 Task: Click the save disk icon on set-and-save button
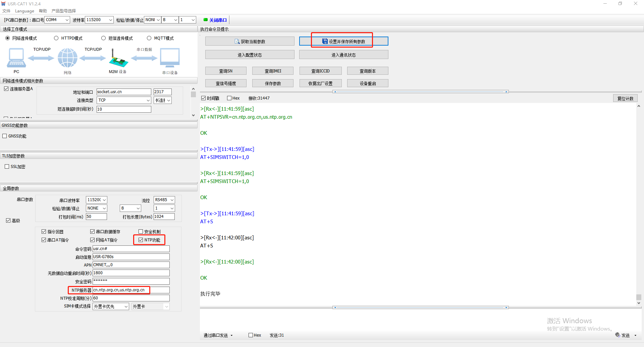325,42
